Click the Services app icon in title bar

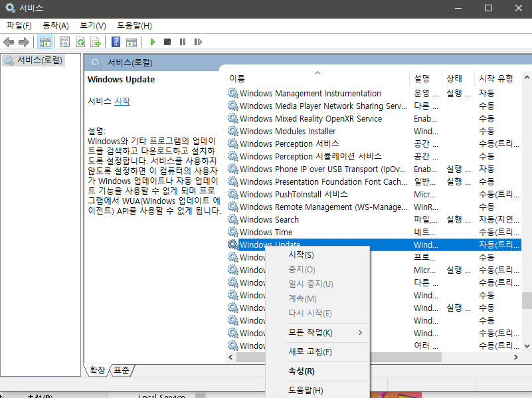(x=10, y=8)
